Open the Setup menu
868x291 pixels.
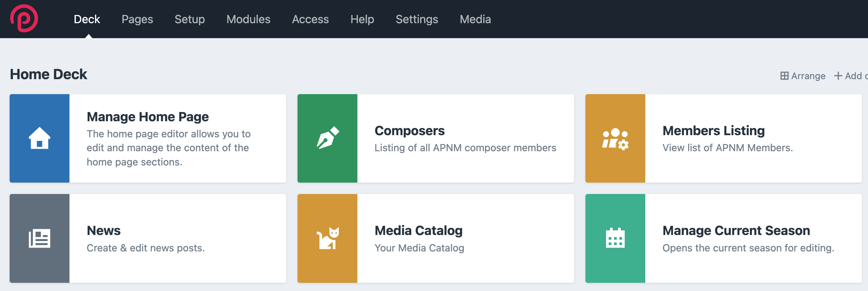[x=190, y=19]
